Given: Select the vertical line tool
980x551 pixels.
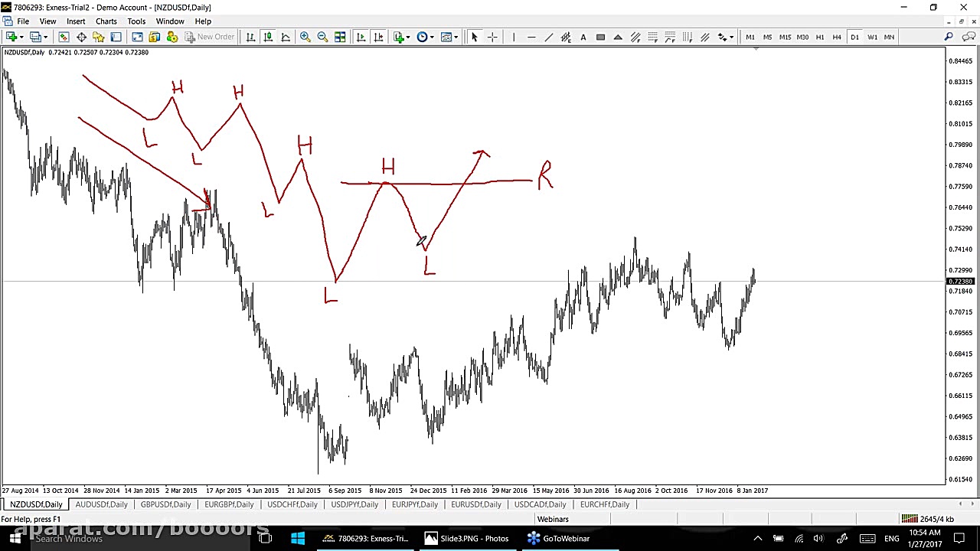Looking at the screenshot, I should click(x=513, y=37).
